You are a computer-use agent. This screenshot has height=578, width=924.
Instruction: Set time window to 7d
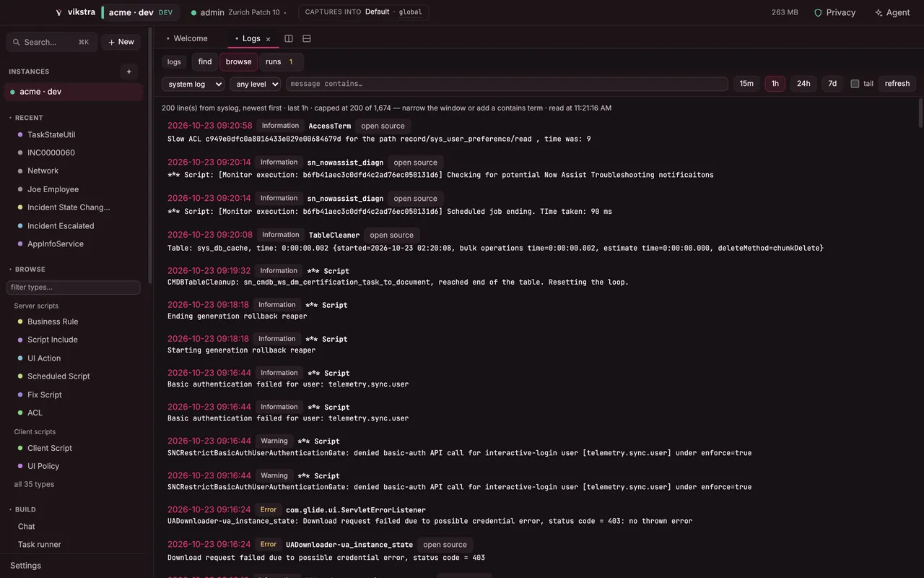click(x=832, y=84)
